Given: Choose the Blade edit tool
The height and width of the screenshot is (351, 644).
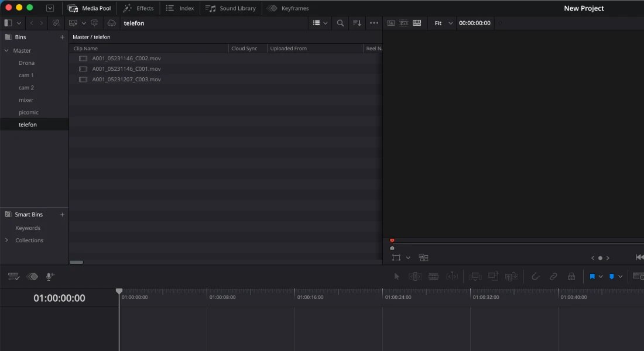Looking at the screenshot, I should pyautogui.click(x=433, y=276).
